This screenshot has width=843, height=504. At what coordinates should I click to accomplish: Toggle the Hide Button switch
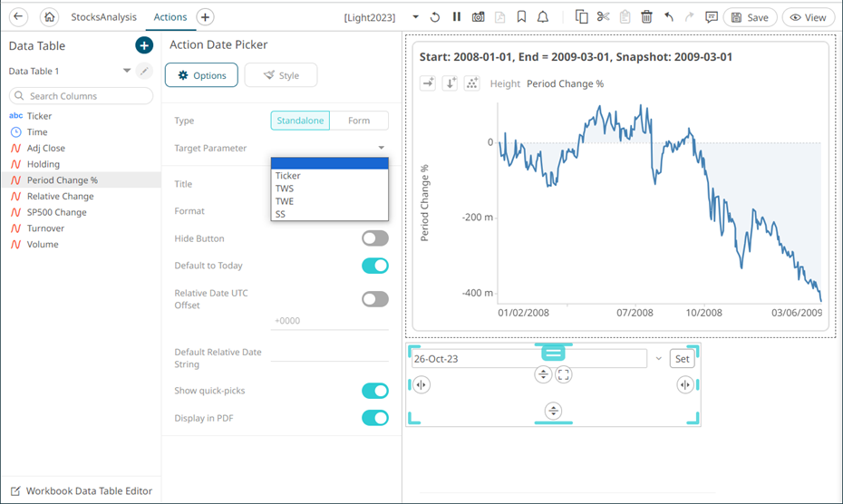click(374, 238)
